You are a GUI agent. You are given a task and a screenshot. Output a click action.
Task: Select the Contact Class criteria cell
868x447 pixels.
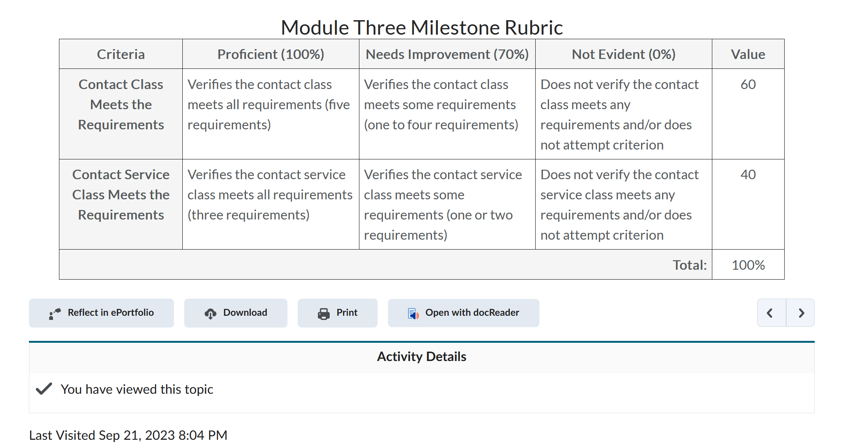[x=121, y=104]
